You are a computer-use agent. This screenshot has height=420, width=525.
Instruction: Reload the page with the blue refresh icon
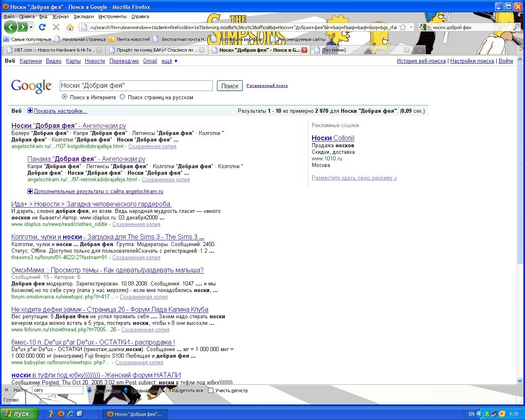pos(42,27)
